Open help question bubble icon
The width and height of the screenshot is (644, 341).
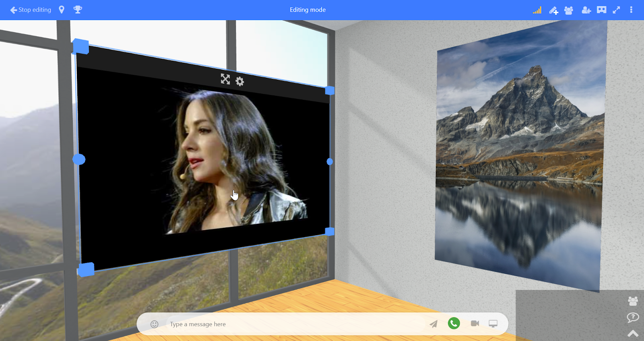pos(633,318)
